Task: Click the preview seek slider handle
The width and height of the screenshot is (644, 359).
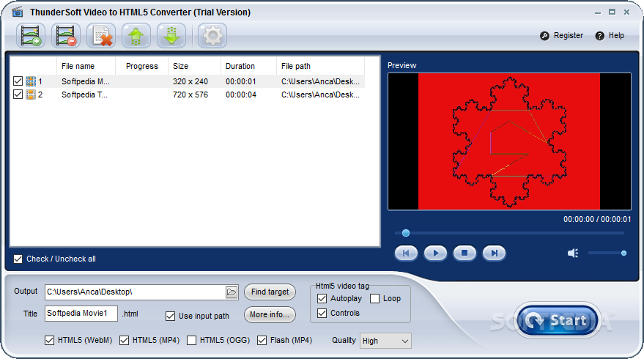Action: coord(406,233)
